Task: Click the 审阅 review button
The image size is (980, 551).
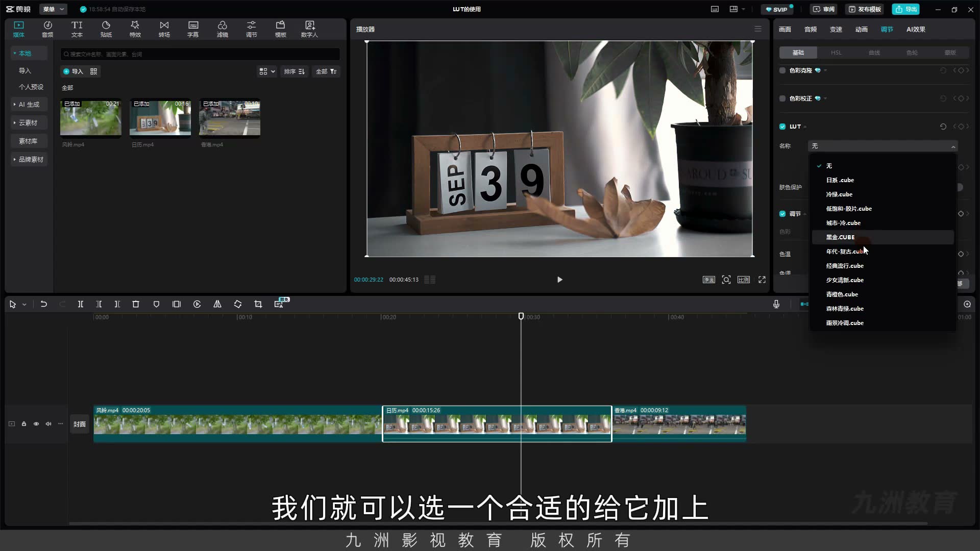Action: pyautogui.click(x=823, y=9)
